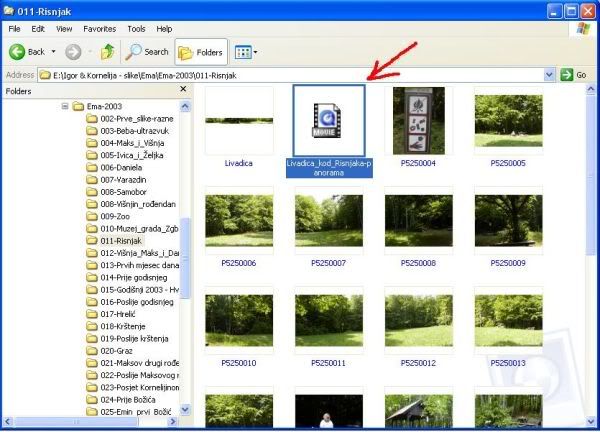Screen dimensions: 600x432
Task: Click the green Back arrow icon
Action: click(x=17, y=52)
